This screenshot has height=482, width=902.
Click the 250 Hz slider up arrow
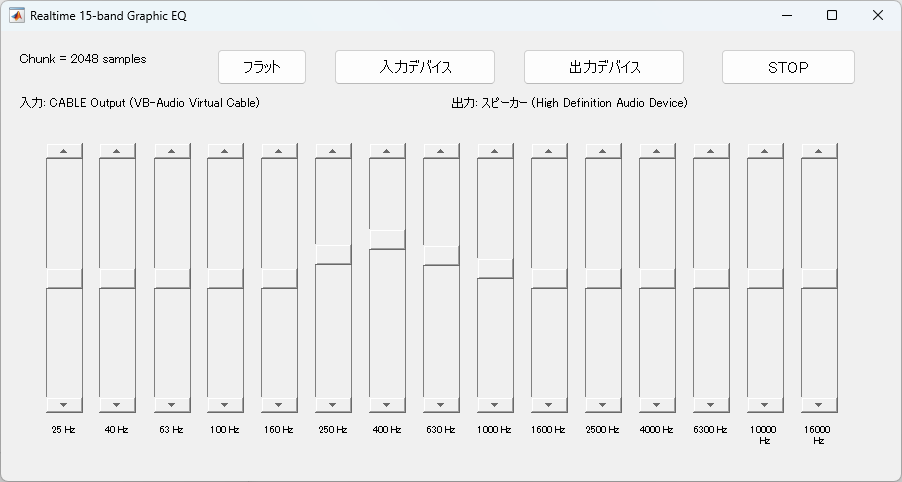[x=333, y=151]
